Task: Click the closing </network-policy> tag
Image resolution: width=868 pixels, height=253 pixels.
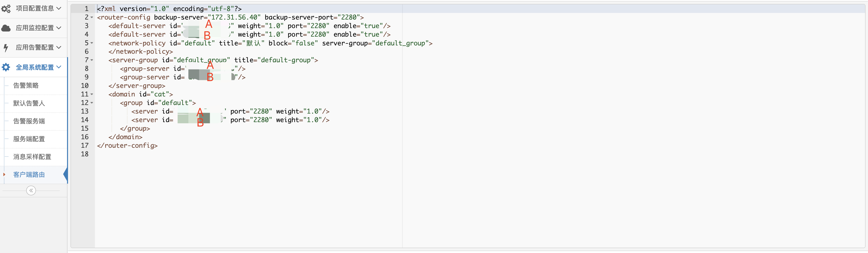Action: click(140, 52)
